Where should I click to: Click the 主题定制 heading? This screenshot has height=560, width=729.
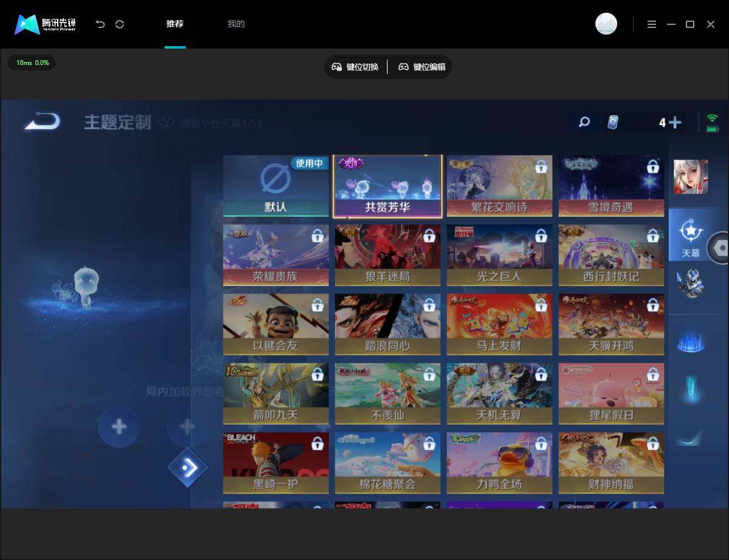pos(117,122)
